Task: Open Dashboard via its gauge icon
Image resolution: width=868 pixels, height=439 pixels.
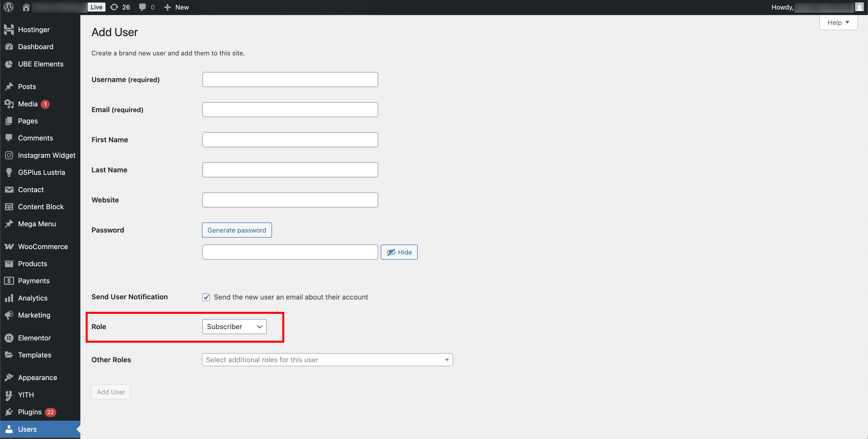Action: [x=9, y=47]
